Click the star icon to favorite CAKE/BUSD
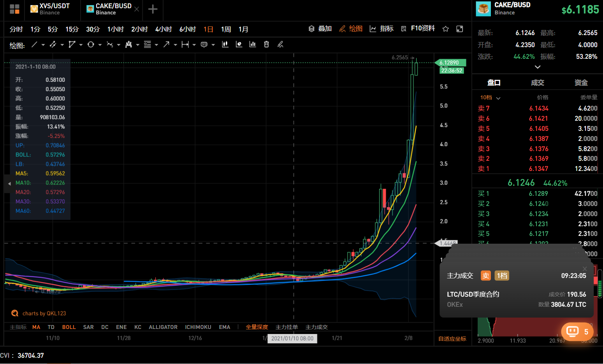 point(446,29)
